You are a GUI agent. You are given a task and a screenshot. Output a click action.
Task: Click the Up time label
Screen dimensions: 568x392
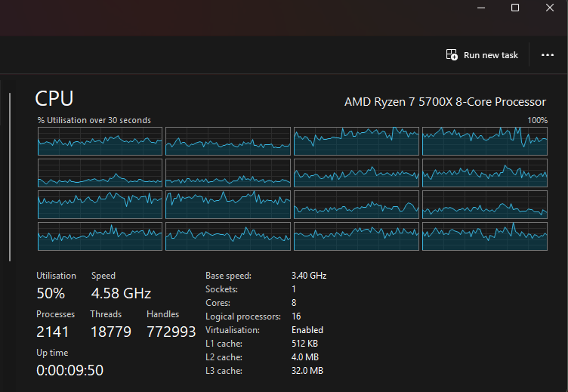(x=52, y=353)
